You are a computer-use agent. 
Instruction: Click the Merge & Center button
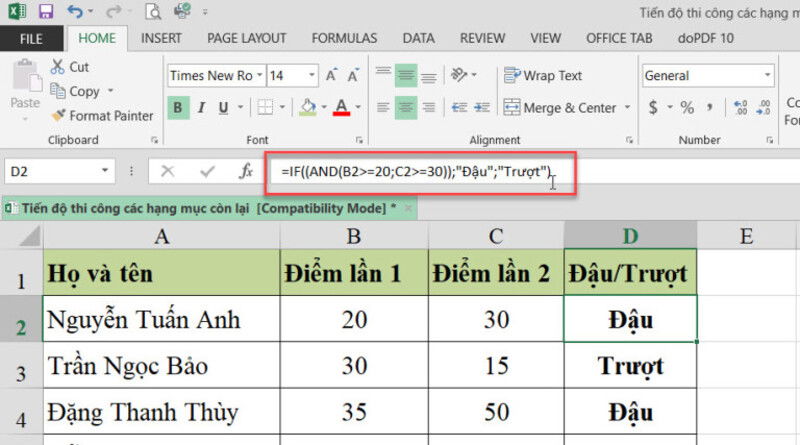(x=560, y=108)
